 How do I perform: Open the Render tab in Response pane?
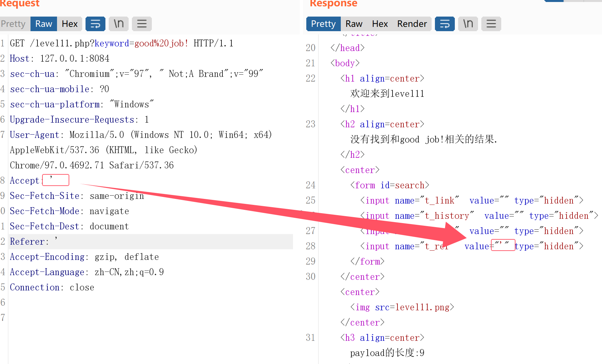412,24
